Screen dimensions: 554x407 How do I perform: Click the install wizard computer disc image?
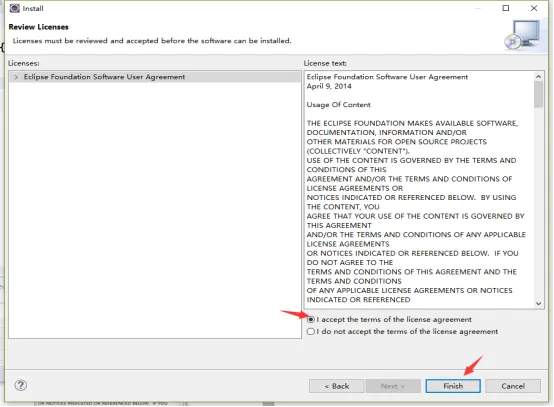point(522,35)
